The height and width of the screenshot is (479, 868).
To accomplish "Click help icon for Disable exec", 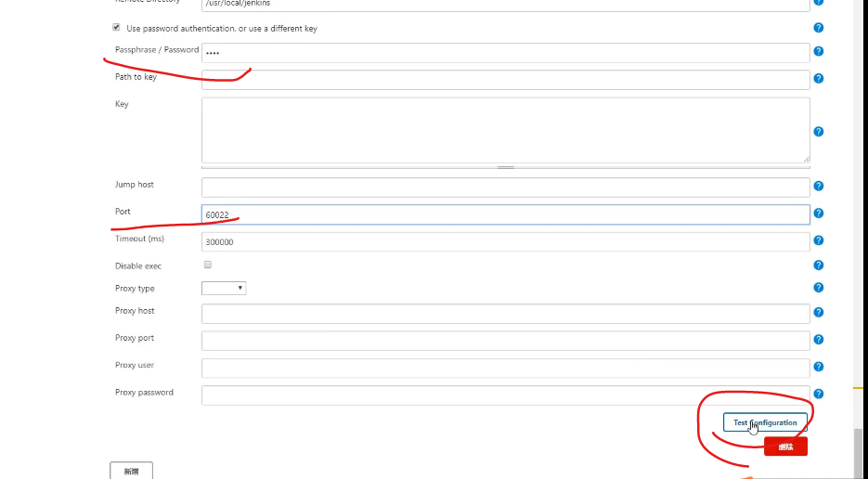I will coord(818,265).
